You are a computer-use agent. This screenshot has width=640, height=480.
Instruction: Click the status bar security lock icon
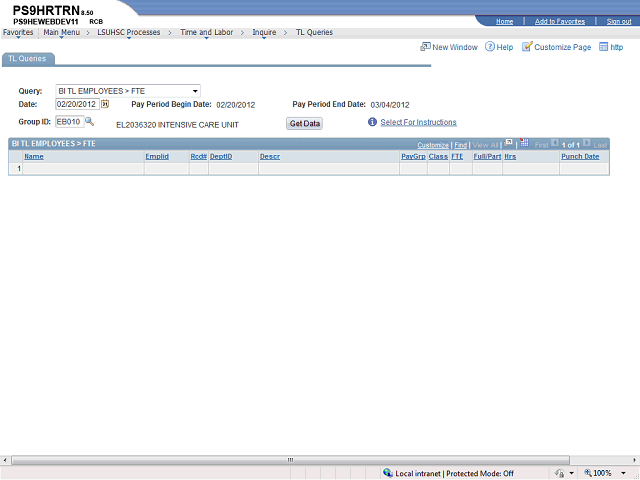coord(560,473)
